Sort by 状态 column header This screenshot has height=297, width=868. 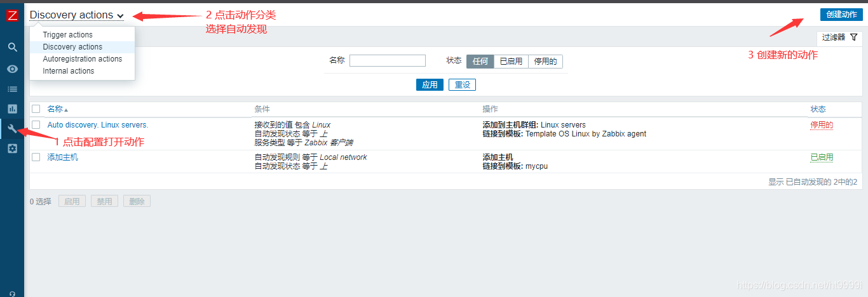pyautogui.click(x=818, y=109)
